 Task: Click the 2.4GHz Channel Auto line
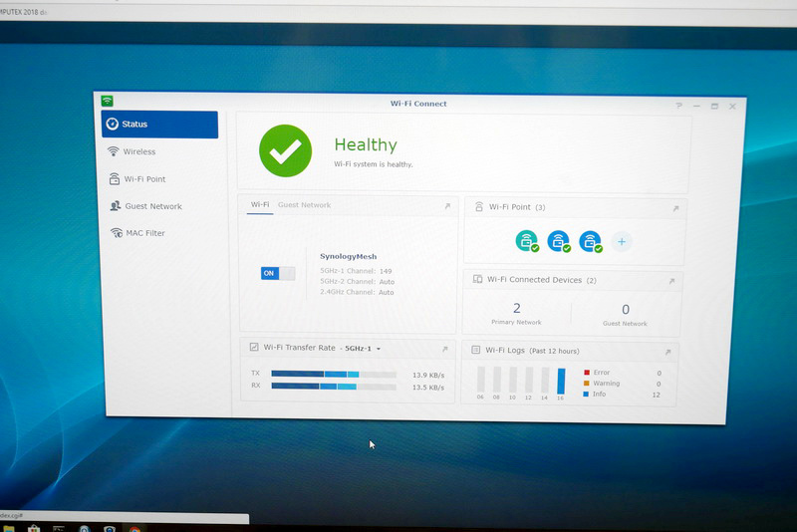tap(357, 292)
